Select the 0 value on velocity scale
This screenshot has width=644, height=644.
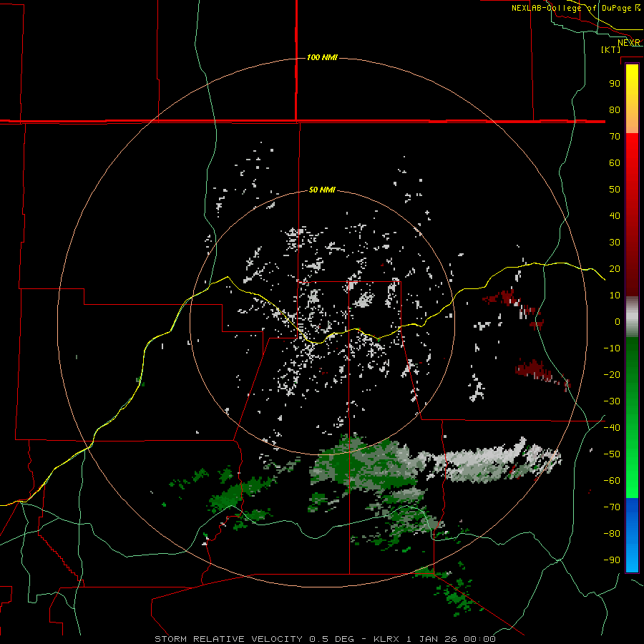tap(618, 321)
